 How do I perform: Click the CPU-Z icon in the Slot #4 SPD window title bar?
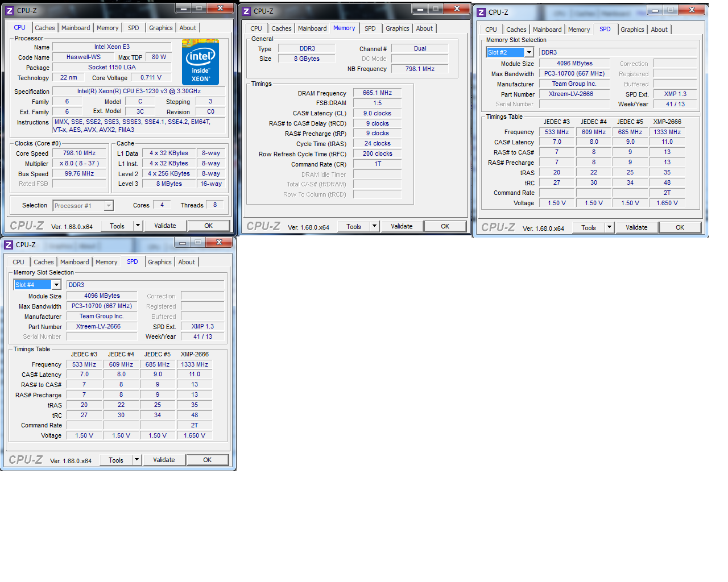[9, 245]
